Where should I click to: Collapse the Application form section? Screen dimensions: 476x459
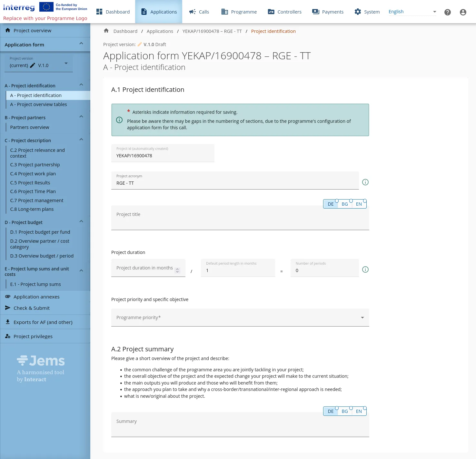[x=81, y=44]
